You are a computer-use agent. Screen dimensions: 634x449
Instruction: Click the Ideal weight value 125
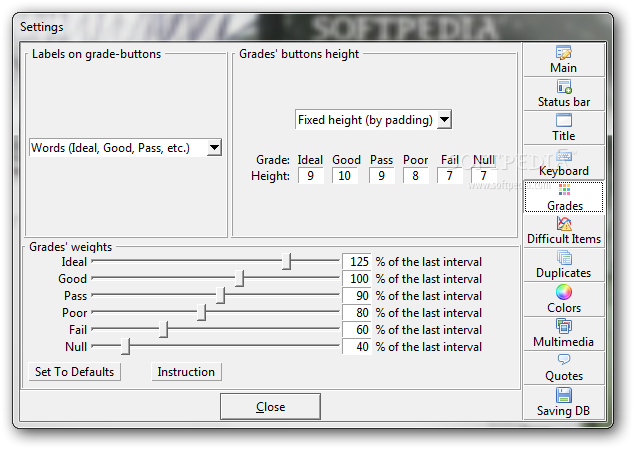(x=357, y=261)
